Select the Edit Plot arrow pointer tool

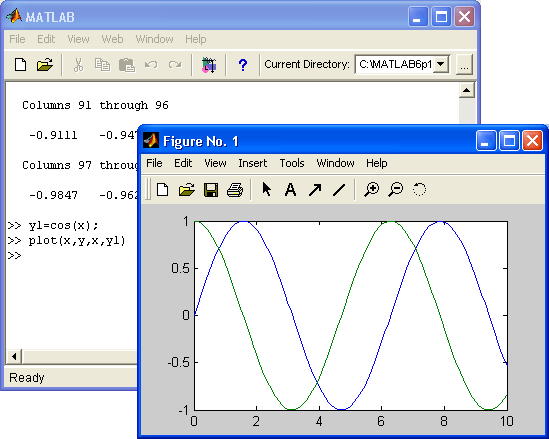[266, 189]
